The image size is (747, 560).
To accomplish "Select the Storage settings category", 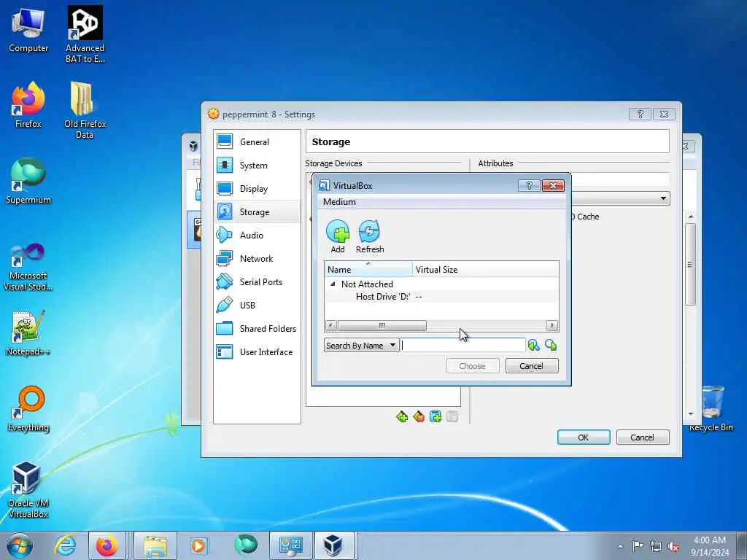I will pos(258,212).
